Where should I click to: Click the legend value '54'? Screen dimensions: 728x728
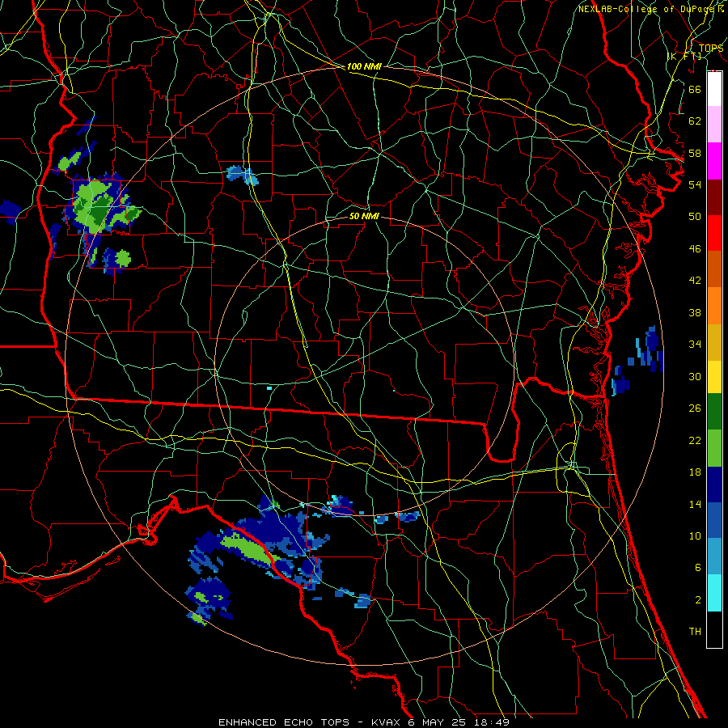pos(695,184)
